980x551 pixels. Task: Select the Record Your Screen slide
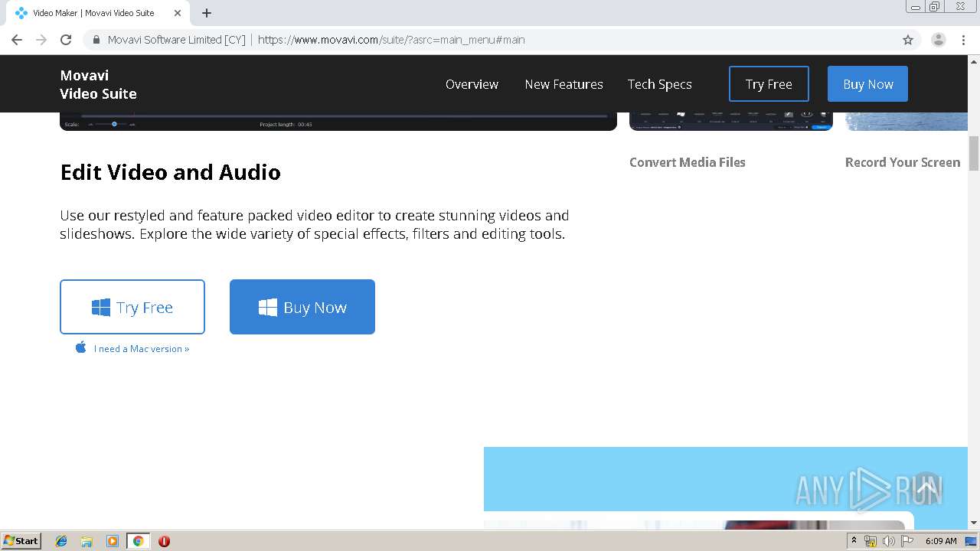coord(902,162)
